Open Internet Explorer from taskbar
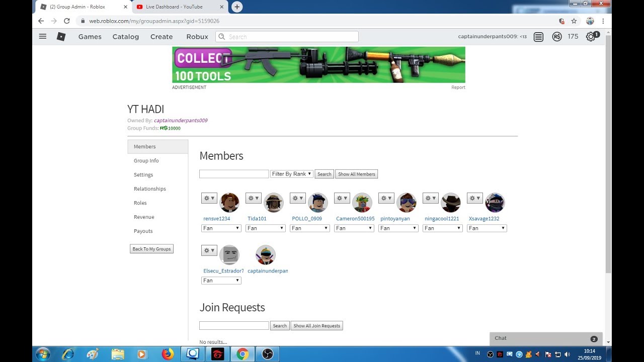 coord(67,354)
